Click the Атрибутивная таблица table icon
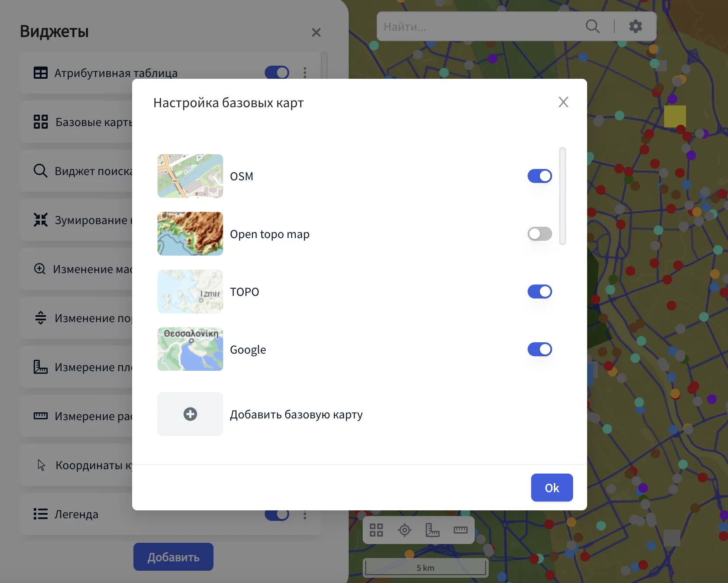The image size is (728, 583). [41, 73]
